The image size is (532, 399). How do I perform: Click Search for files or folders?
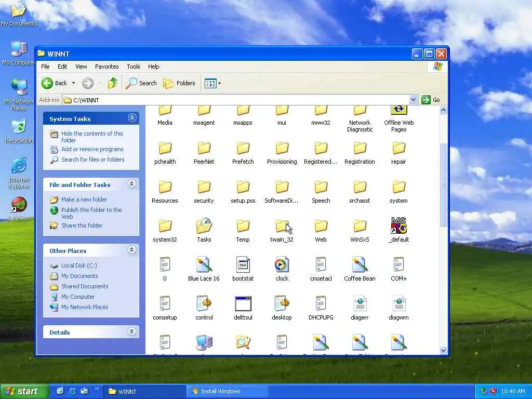(92, 159)
